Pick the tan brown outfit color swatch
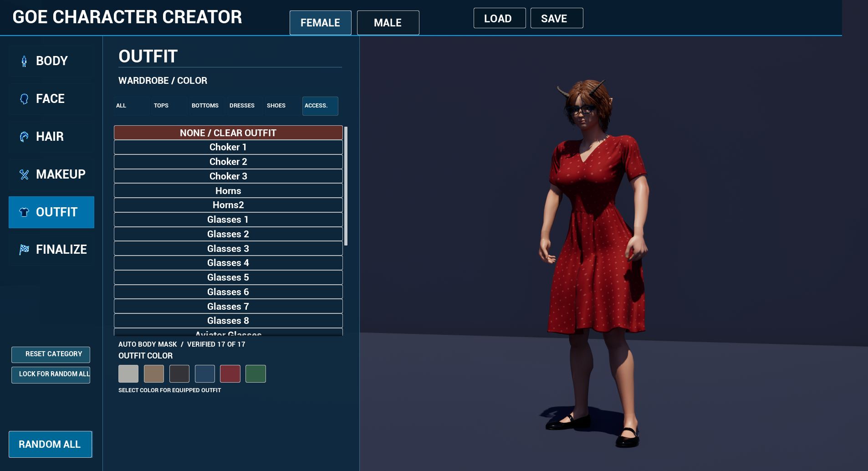868x471 pixels. tap(154, 374)
